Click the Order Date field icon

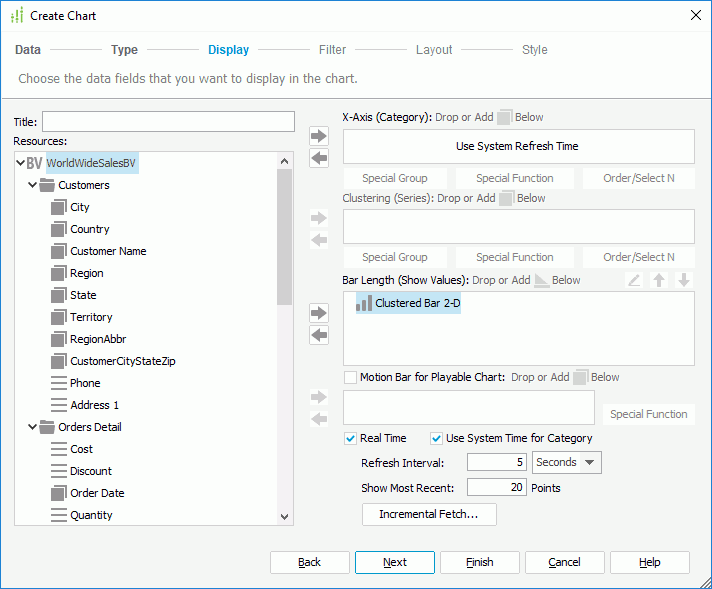tap(59, 493)
